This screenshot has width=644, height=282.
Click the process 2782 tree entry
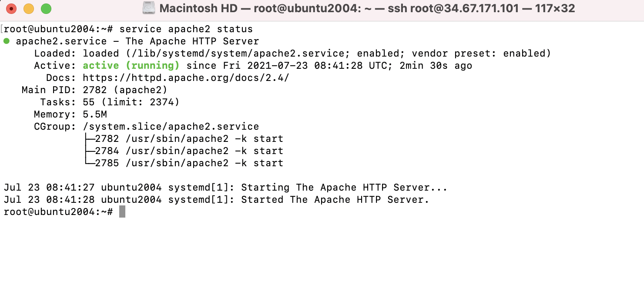click(183, 139)
